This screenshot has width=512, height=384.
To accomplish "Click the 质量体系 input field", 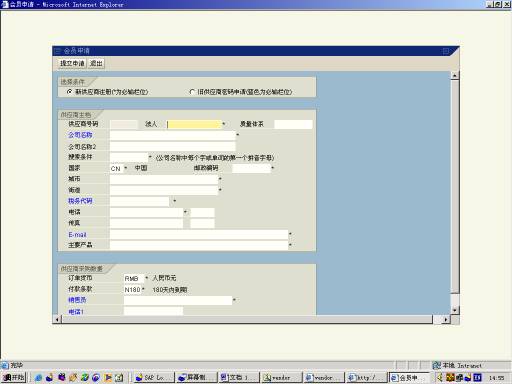I will point(293,124).
